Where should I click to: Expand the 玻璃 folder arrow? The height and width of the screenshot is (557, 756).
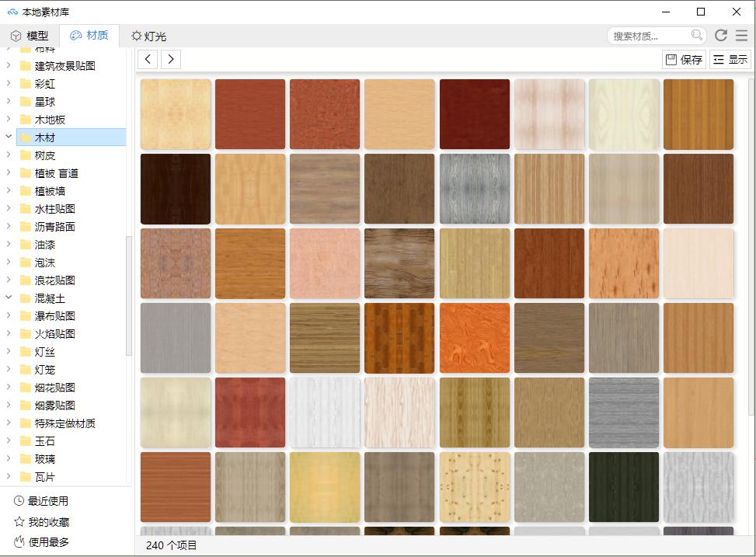pos(9,459)
